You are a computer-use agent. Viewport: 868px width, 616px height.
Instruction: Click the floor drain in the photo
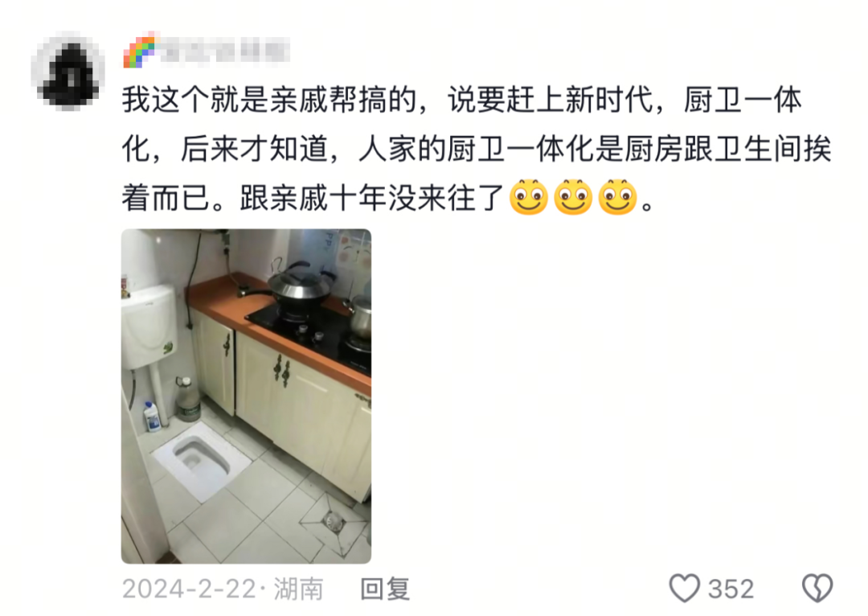point(334,521)
